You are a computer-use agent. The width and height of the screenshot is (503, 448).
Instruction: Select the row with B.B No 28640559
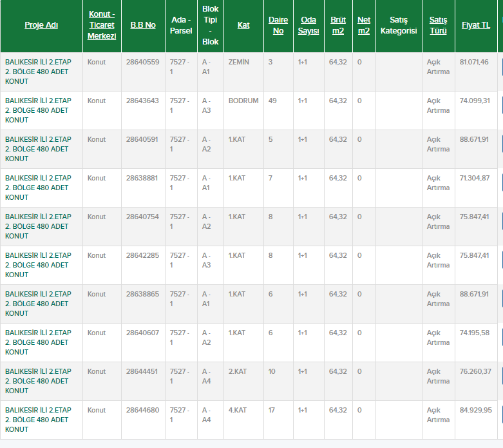click(142, 63)
